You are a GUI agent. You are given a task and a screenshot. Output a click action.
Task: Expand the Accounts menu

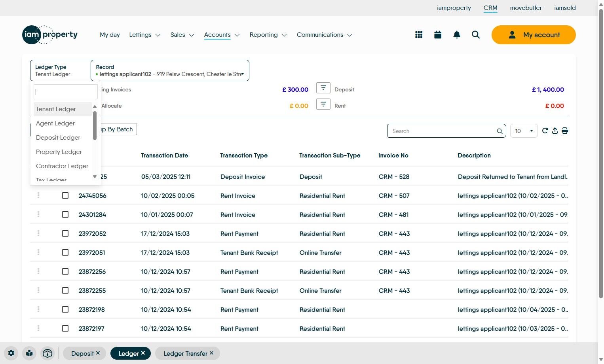click(222, 35)
